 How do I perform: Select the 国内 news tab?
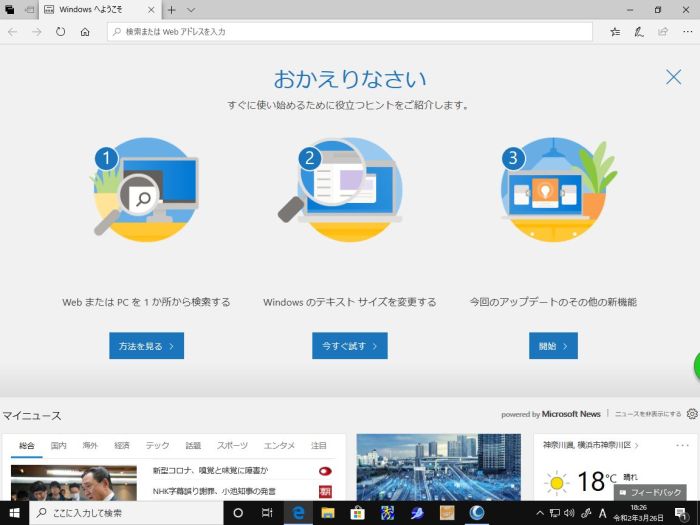(x=59, y=446)
